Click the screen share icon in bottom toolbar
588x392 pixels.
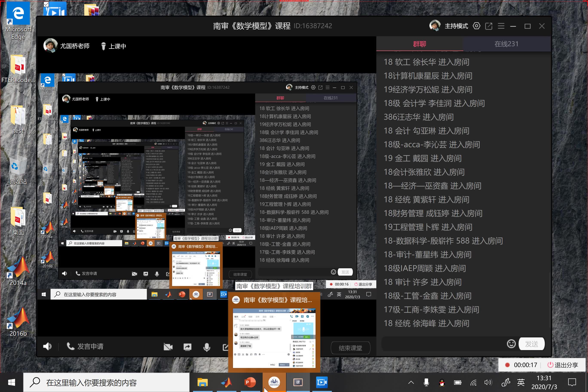tap(187, 347)
